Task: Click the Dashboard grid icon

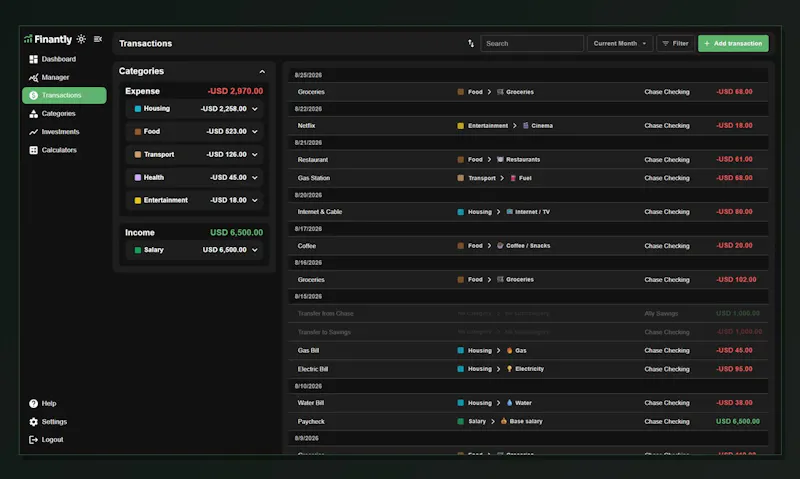Action: pos(34,59)
